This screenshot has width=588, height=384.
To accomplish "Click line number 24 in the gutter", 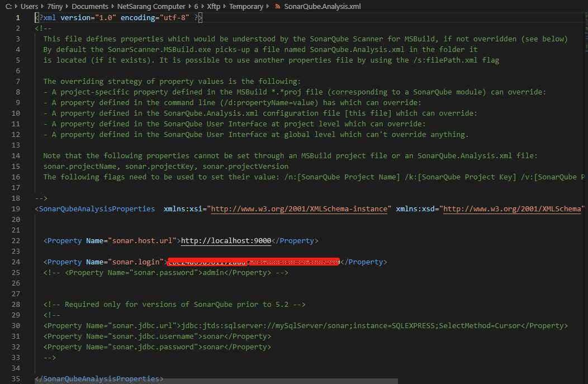I will (16, 262).
